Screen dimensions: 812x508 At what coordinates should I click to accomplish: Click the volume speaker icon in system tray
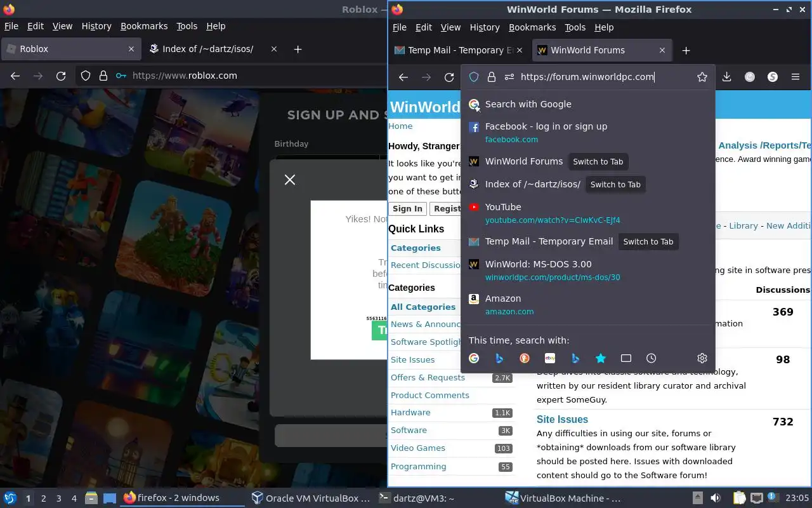[x=715, y=498]
